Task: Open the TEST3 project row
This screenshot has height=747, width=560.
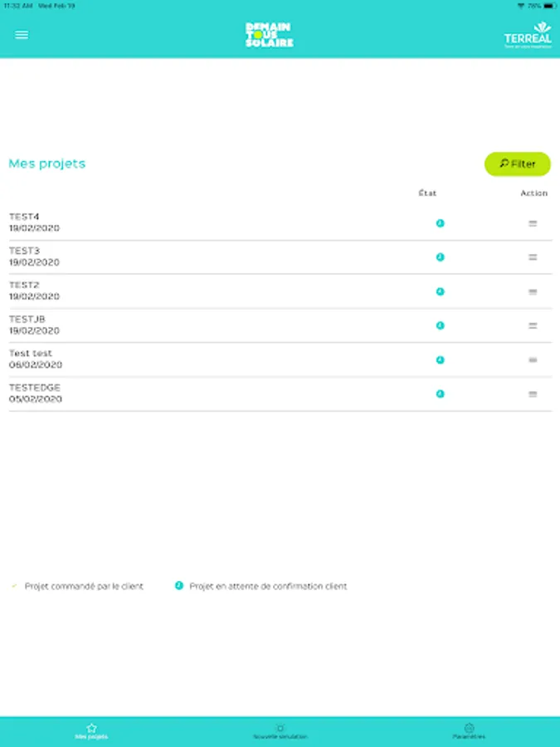Action: 280,256
